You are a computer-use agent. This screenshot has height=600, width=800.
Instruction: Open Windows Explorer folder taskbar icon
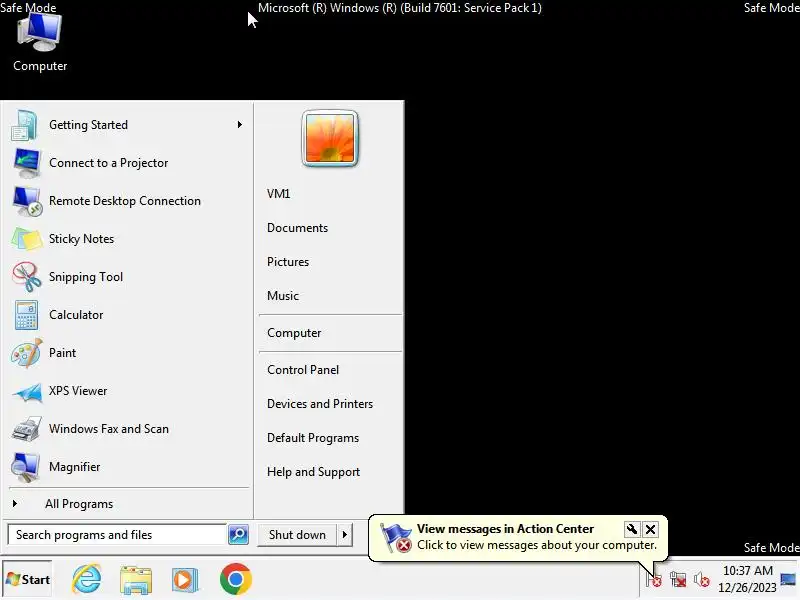pyautogui.click(x=136, y=580)
